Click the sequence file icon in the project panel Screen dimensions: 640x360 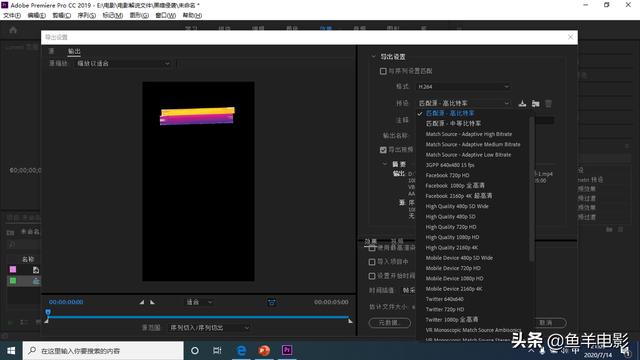click(x=36, y=270)
